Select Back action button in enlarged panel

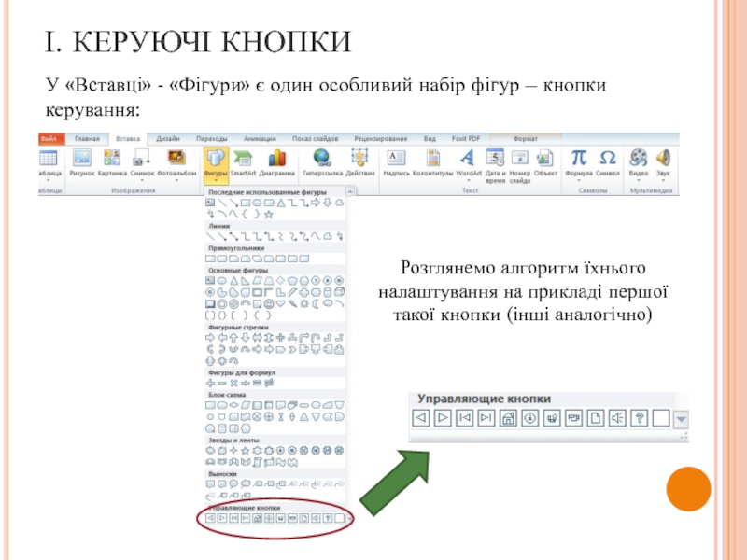coord(421,418)
